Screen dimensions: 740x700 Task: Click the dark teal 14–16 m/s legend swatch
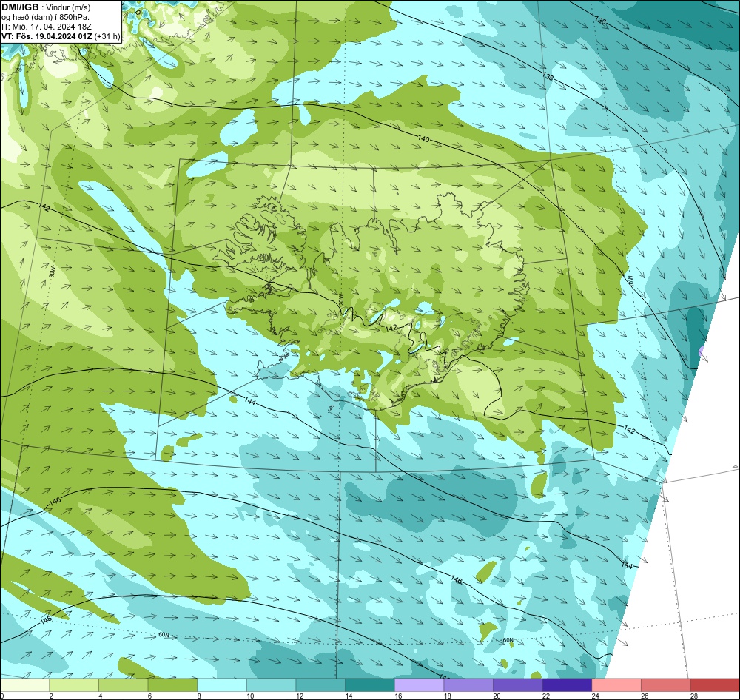click(370, 685)
